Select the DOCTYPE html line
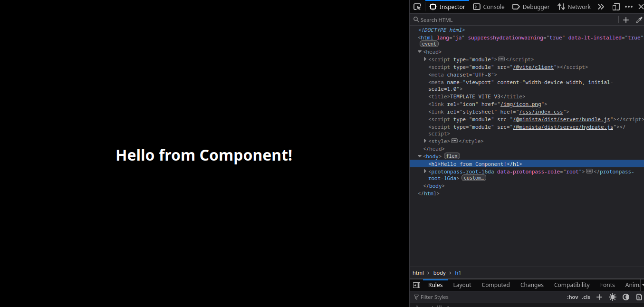 (441, 30)
